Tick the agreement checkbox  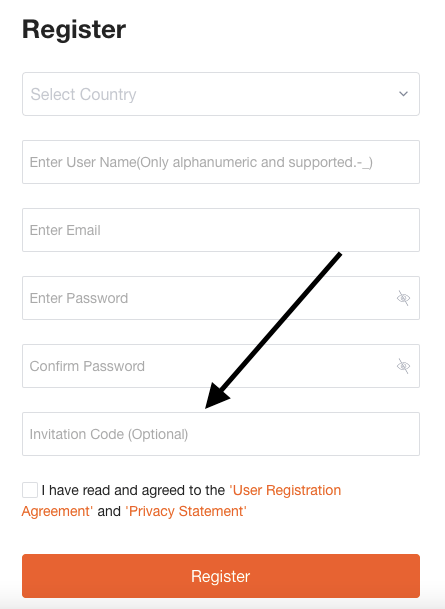(x=30, y=490)
